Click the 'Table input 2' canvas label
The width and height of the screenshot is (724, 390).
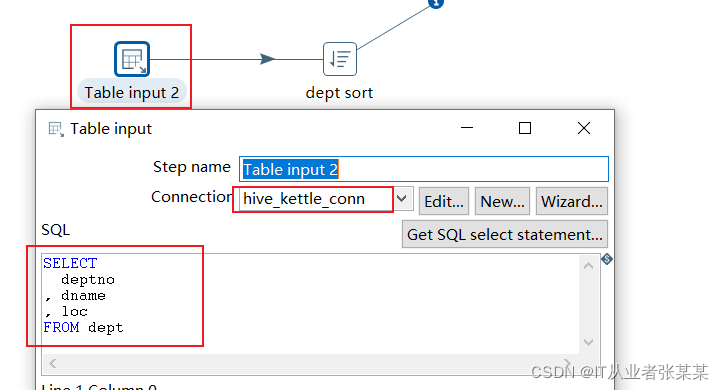click(132, 92)
